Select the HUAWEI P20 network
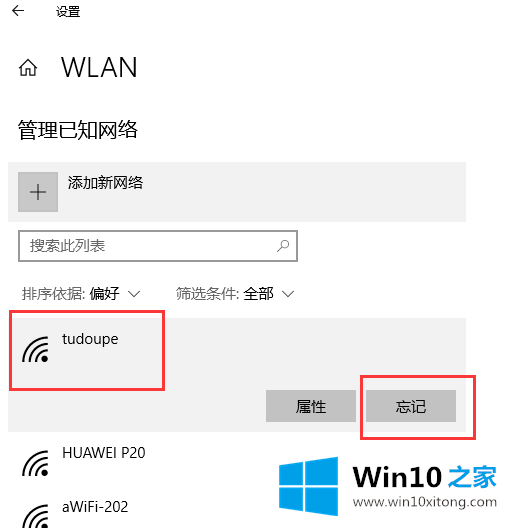 pos(237,459)
